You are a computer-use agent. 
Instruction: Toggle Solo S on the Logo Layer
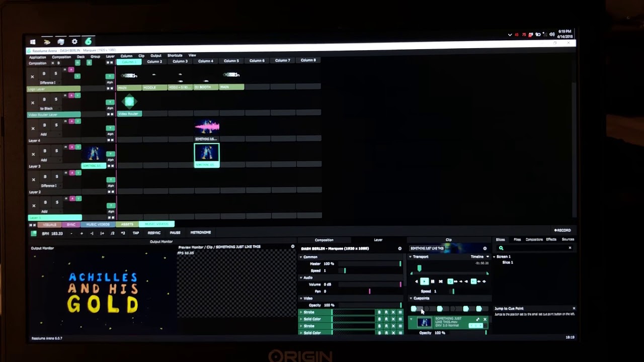click(x=55, y=73)
